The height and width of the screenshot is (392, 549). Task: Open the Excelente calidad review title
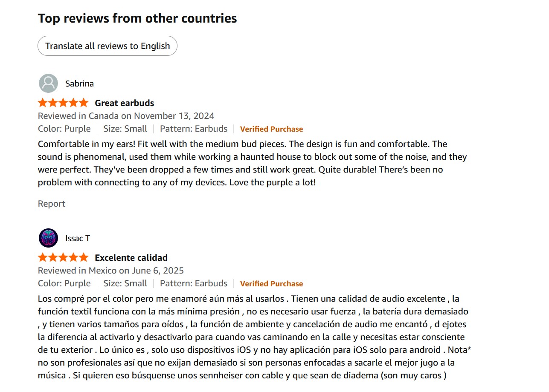131,258
